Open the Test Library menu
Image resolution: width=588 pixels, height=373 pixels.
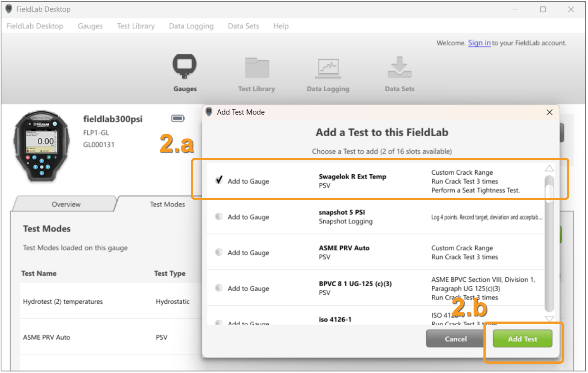[x=136, y=26]
